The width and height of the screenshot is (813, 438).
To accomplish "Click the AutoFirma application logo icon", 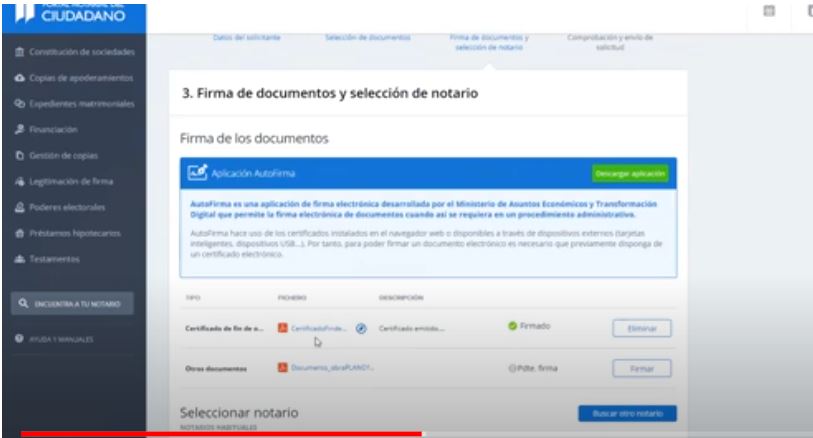I will pos(198,174).
